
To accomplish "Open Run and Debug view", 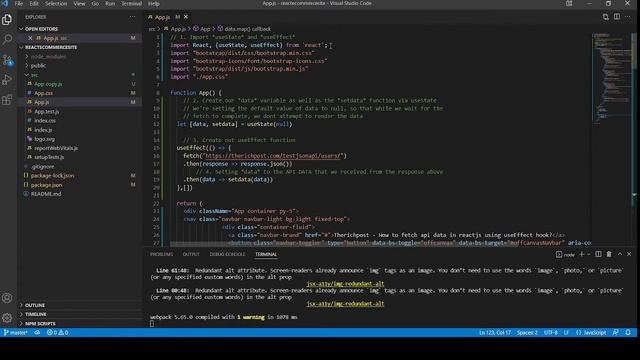I will point(7,80).
